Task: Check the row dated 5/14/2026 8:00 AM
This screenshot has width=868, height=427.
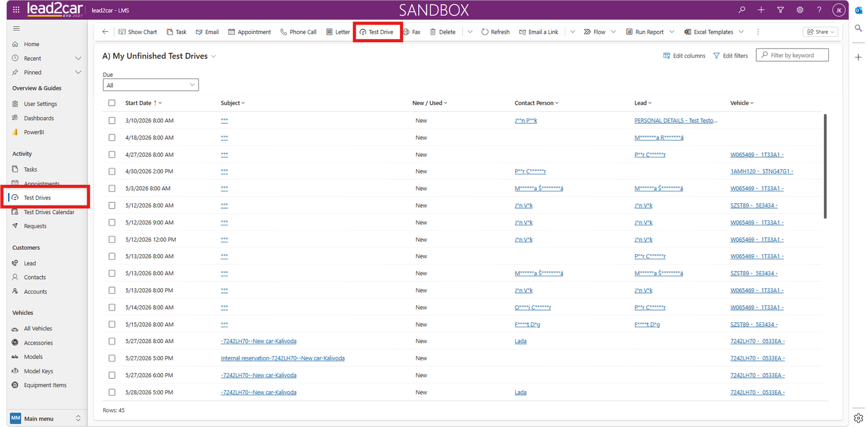Action: point(112,307)
